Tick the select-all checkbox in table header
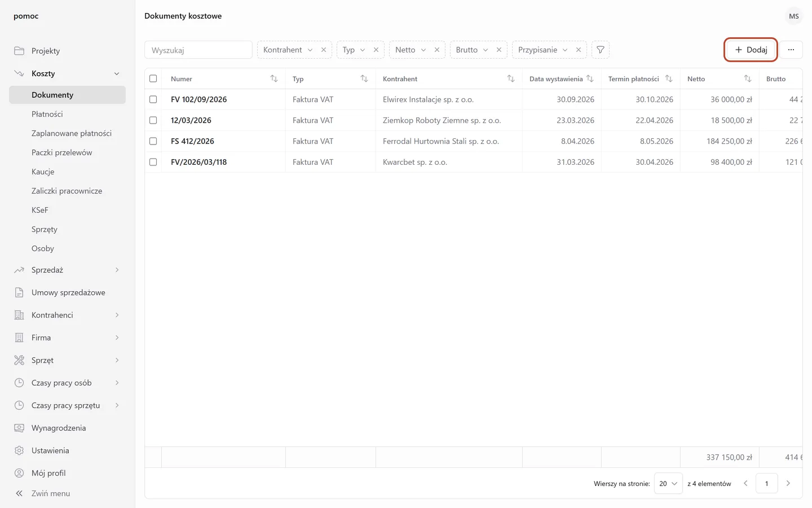This screenshot has width=812, height=508. 153,78
